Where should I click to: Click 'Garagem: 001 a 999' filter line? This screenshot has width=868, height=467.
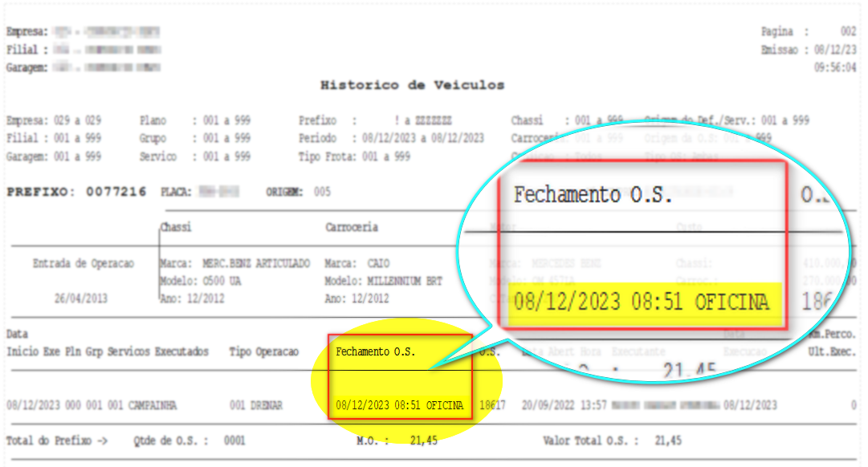coord(54,156)
